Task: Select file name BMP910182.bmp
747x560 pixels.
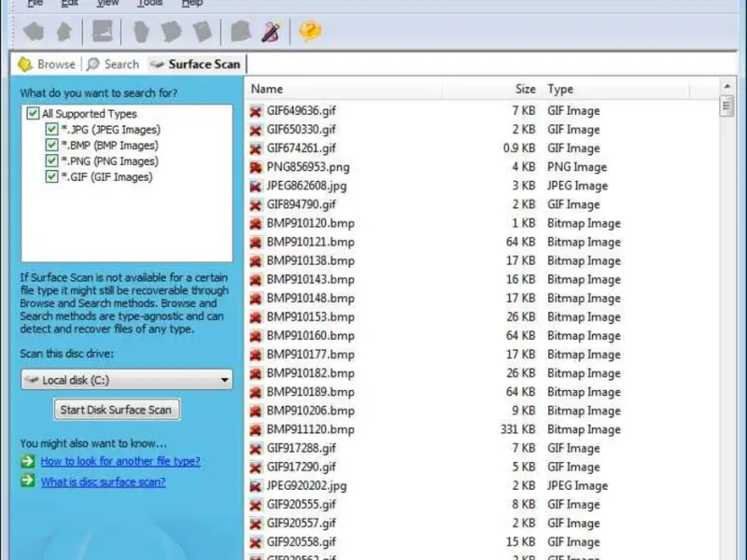Action: click(311, 373)
